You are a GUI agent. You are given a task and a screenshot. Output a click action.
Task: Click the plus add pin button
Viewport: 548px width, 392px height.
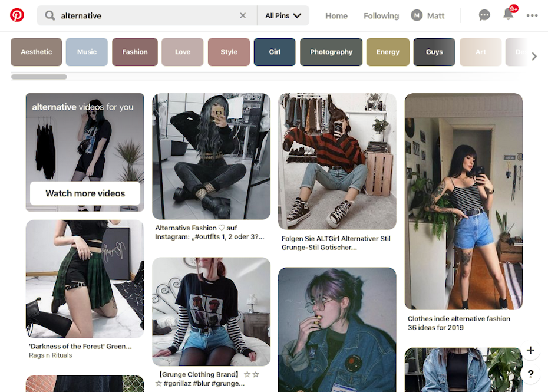(x=530, y=350)
